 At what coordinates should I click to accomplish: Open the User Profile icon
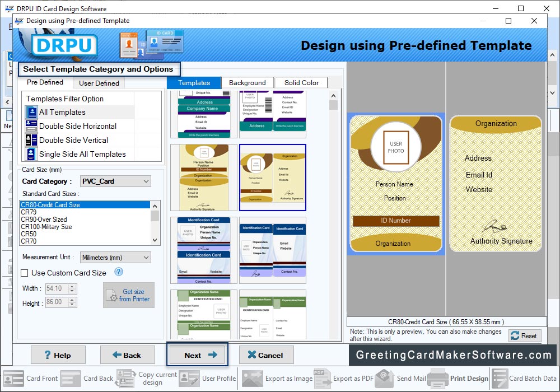click(x=189, y=379)
